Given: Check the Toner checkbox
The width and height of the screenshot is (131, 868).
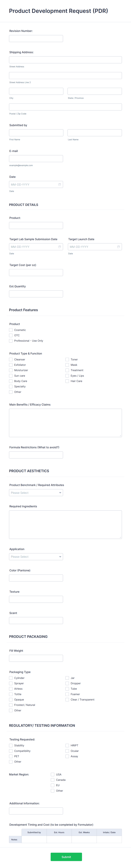Looking at the screenshot, I should 67,360.
